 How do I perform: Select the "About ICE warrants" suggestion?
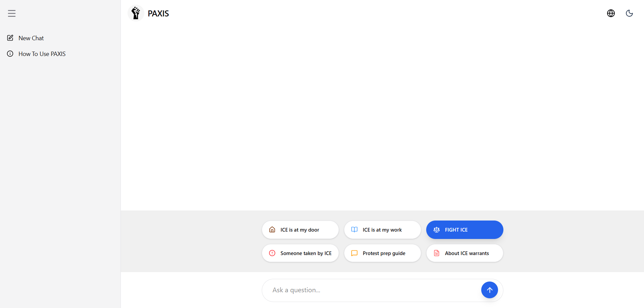(x=467, y=253)
